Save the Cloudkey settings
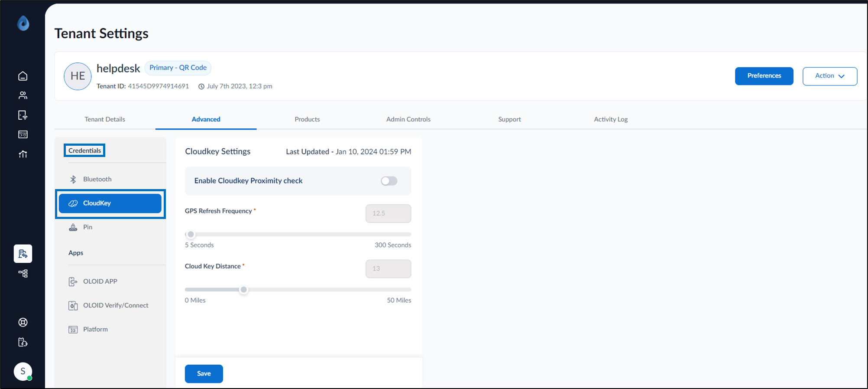The height and width of the screenshot is (389, 868). click(x=204, y=374)
